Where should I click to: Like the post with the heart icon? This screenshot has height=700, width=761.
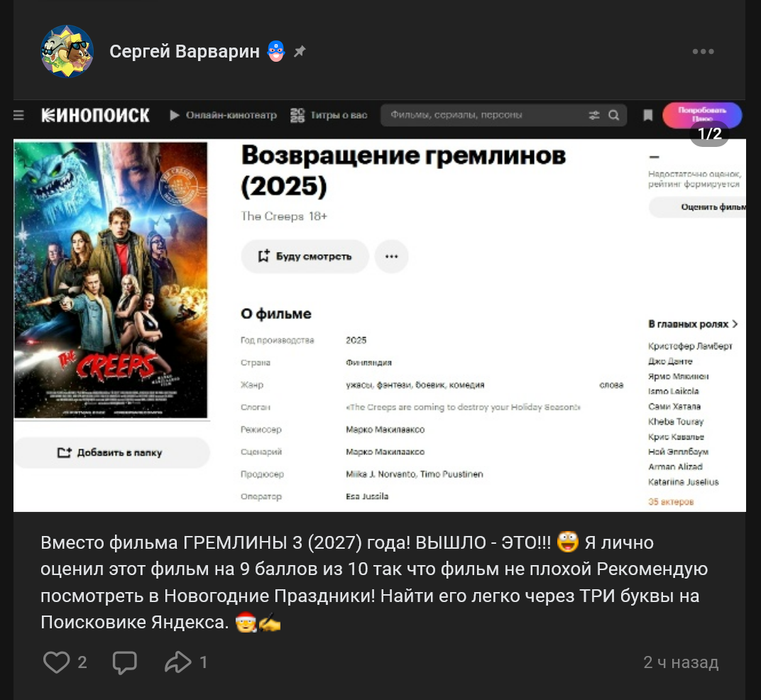[57, 662]
